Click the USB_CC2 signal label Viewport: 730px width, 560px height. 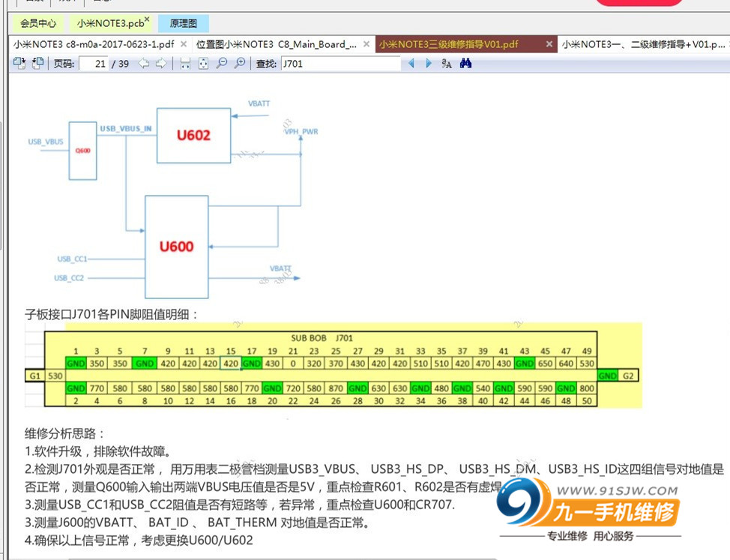tap(69, 278)
